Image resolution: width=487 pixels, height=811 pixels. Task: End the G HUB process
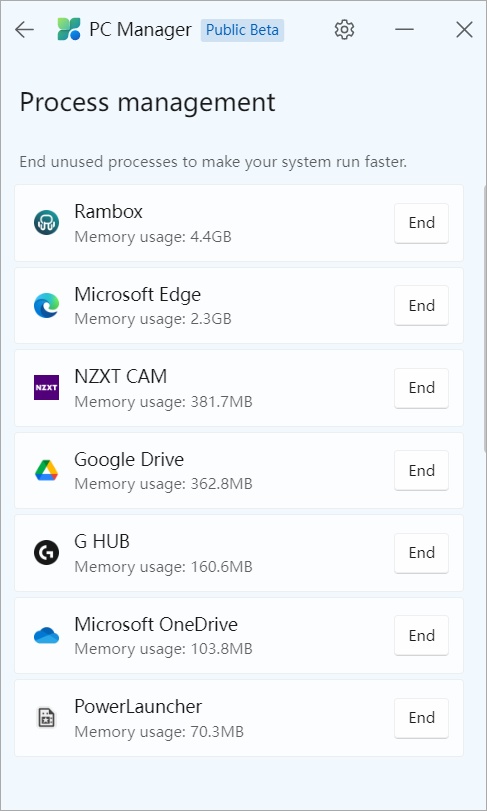pos(421,553)
